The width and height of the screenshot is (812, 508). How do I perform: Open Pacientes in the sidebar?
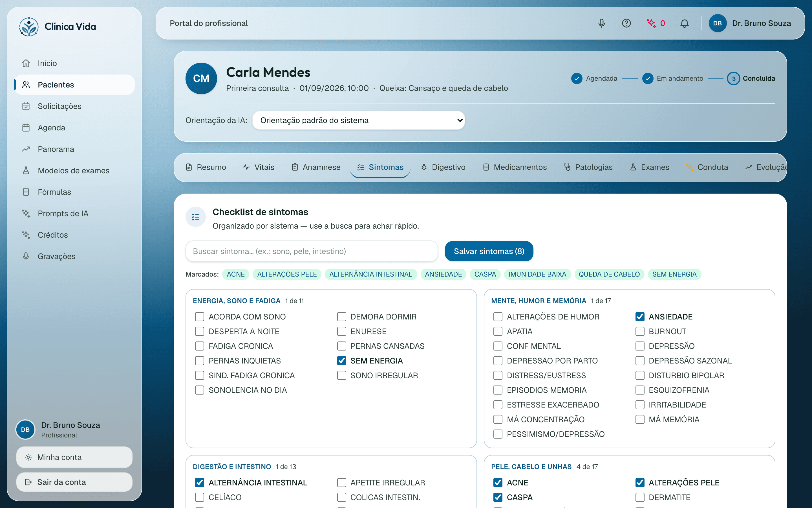74,85
